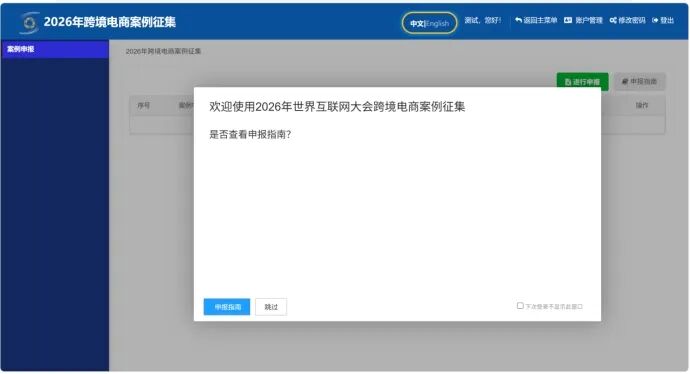690x374 pixels.
Task: Select 案例申报 in the sidebar
Action: click(x=55, y=49)
